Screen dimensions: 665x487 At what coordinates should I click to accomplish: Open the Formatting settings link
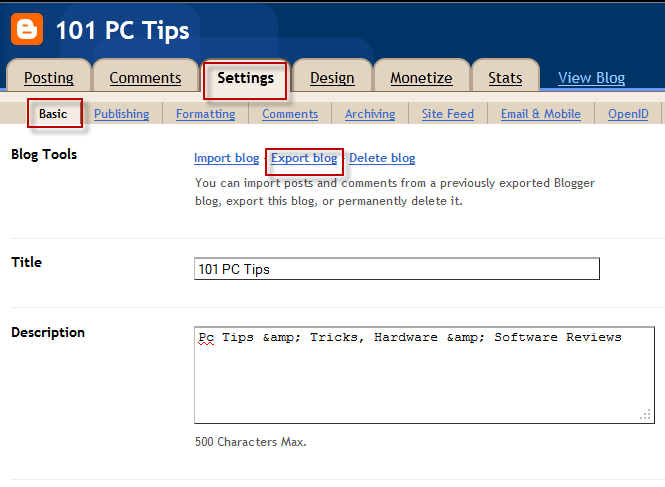[205, 114]
